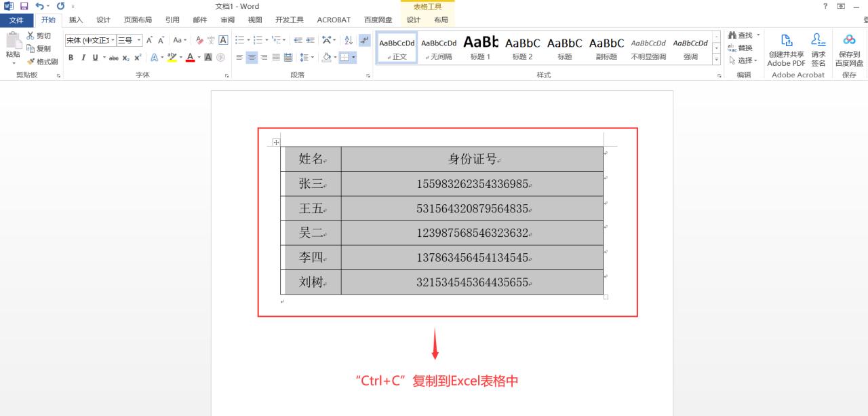The width and height of the screenshot is (868, 416).
Task: Click the Cut (剪切) scissors icon
Action: point(31,35)
